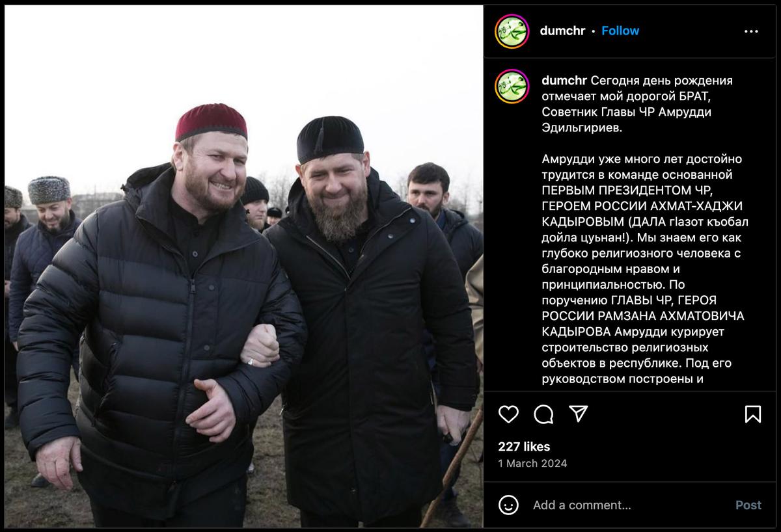The height and width of the screenshot is (532, 781).
Task: Open comments via the speech bubble icon
Action: pos(543,414)
